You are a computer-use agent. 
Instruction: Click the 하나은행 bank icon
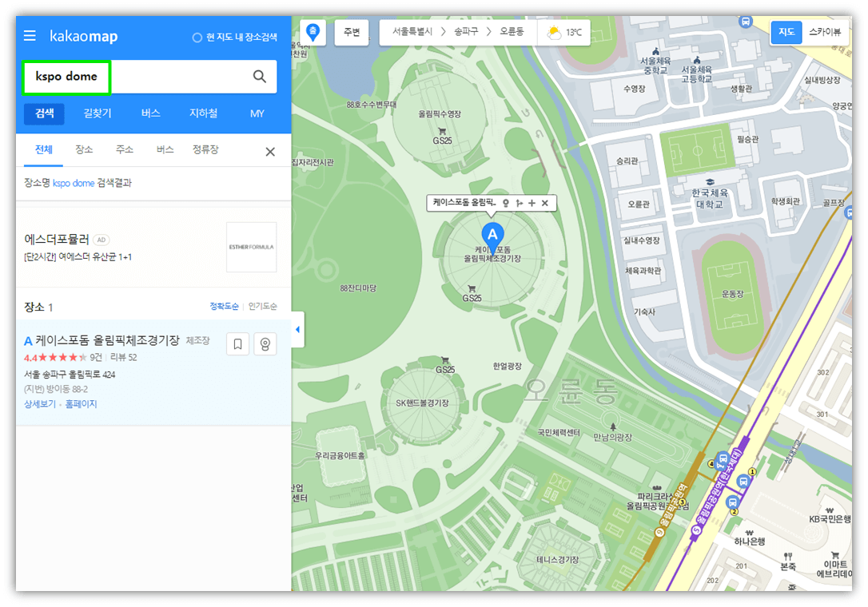[x=749, y=533]
